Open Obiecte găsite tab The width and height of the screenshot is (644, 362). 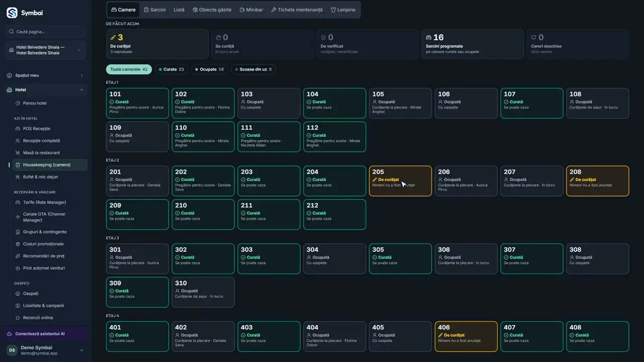point(212,10)
